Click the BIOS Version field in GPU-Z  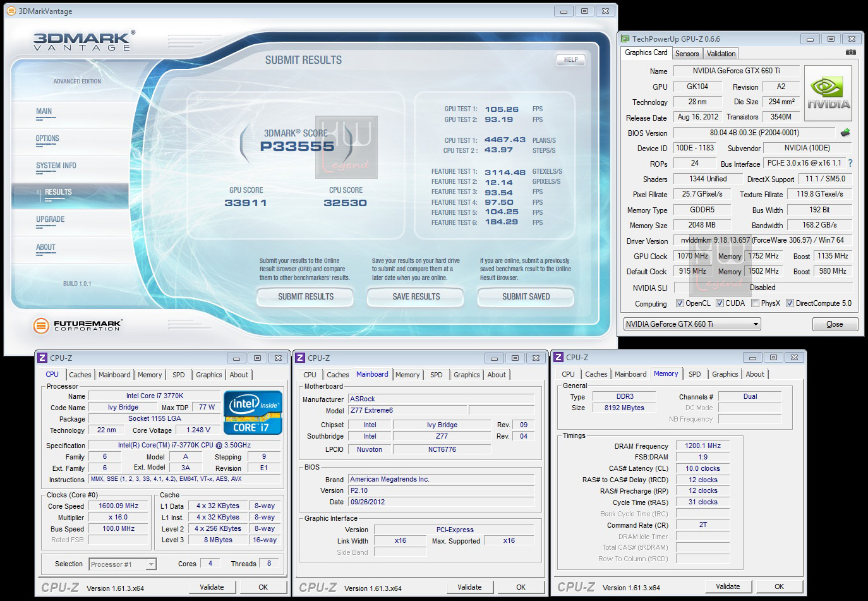[x=754, y=133]
